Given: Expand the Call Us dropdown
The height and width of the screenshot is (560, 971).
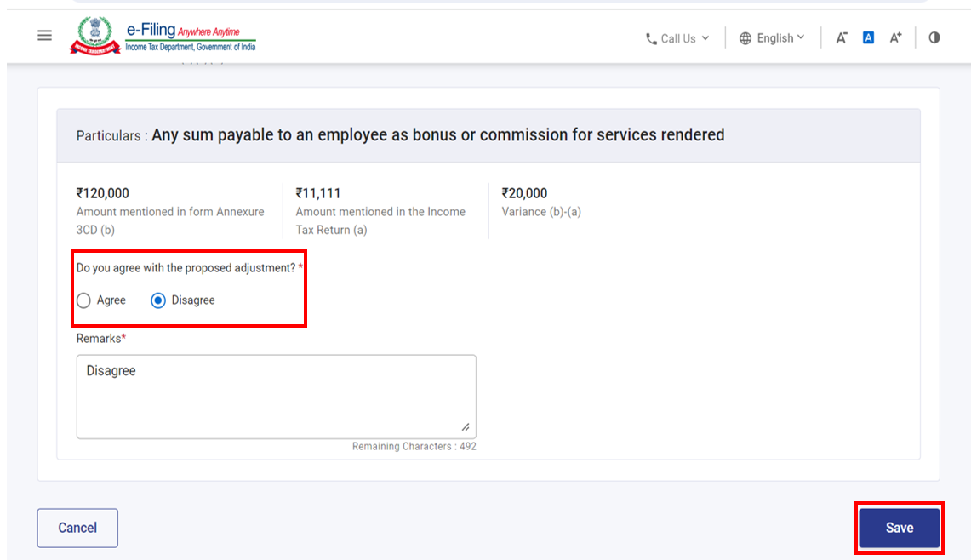Looking at the screenshot, I should pyautogui.click(x=677, y=38).
